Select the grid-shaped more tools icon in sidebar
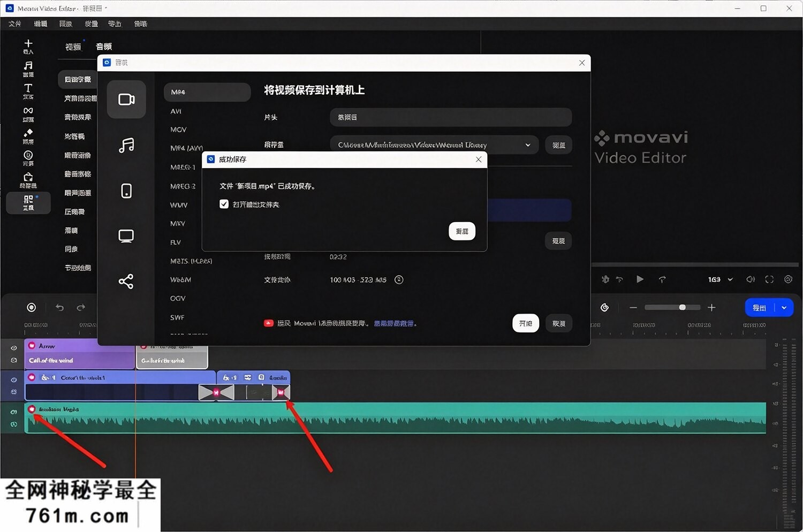The height and width of the screenshot is (532, 803). coord(28,199)
